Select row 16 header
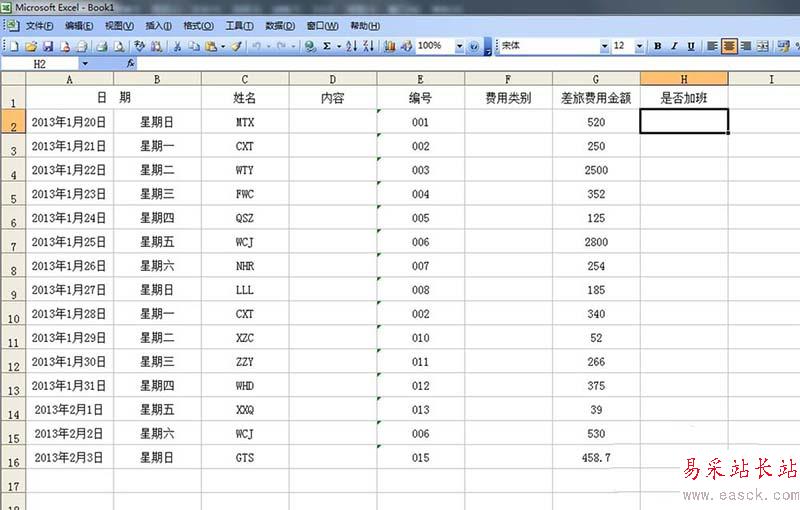800x510 pixels. (13, 457)
